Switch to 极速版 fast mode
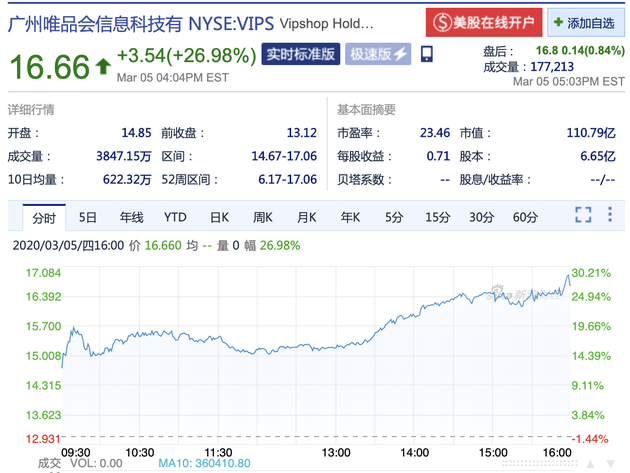The image size is (630, 473). click(x=378, y=54)
